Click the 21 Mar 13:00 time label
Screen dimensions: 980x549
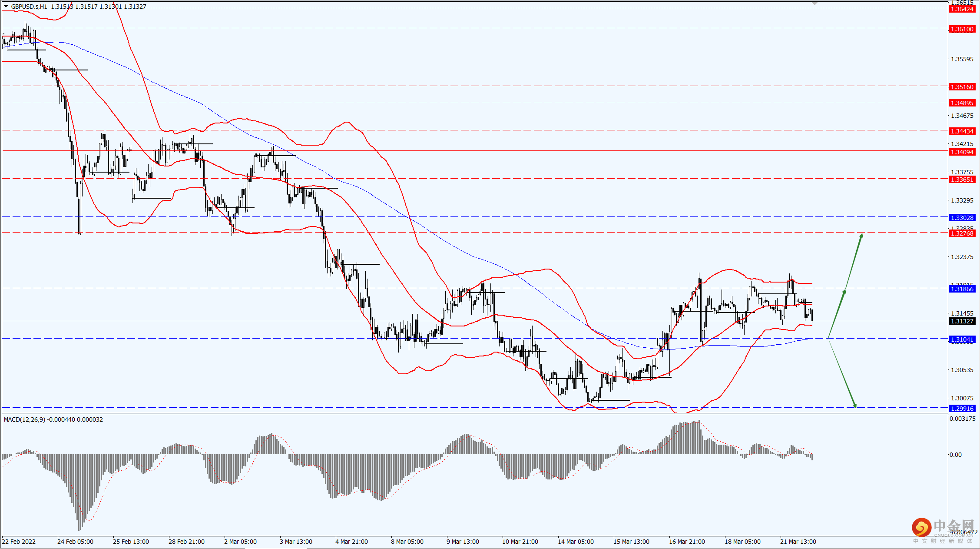pyautogui.click(x=798, y=542)
